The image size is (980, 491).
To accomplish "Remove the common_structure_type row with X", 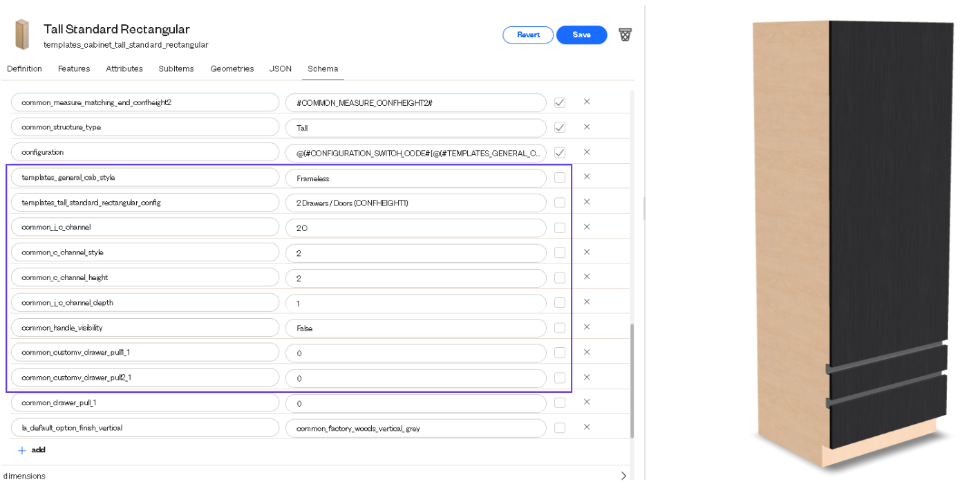I will coord(587,127).
